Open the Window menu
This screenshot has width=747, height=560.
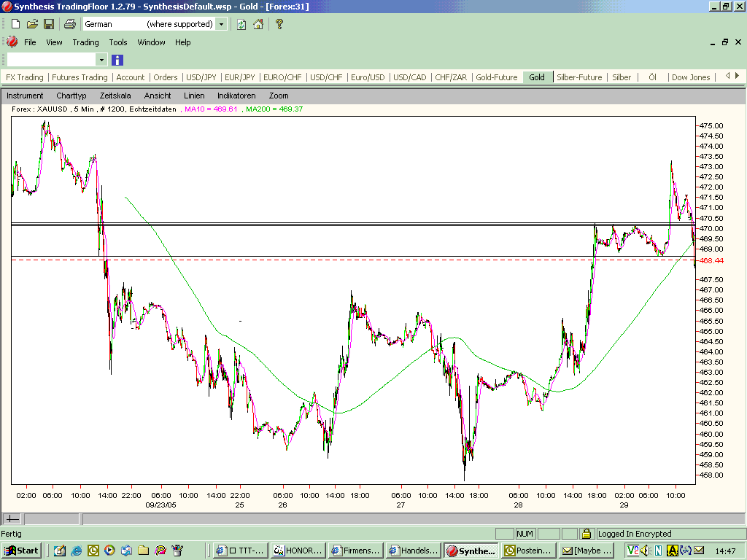pyautogui.click(x=152, y=42)
